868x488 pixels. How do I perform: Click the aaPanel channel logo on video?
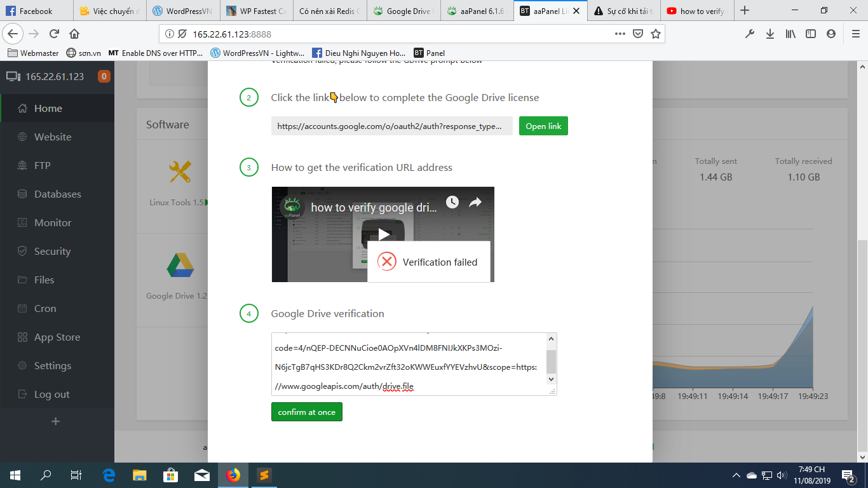[x=292, y=208]
